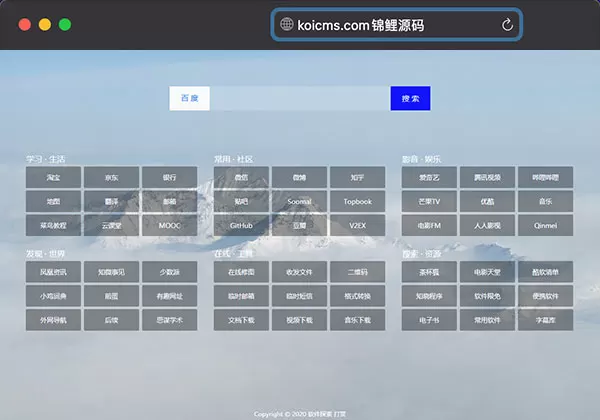Click the 银行 tile
The height and width of the screenshot is (420, 600).
click(170, 177)
